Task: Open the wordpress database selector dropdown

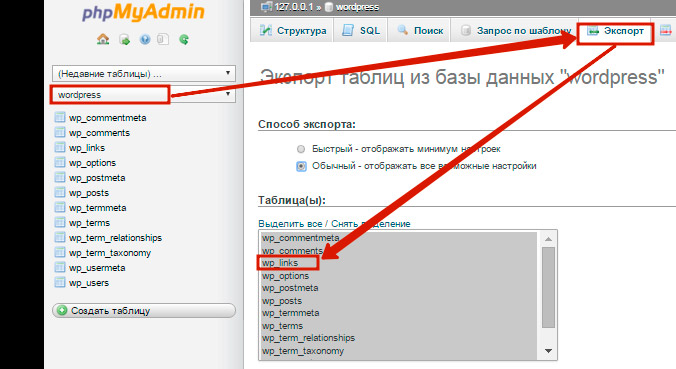Action: pyautogui.click(x=144, y=94)
